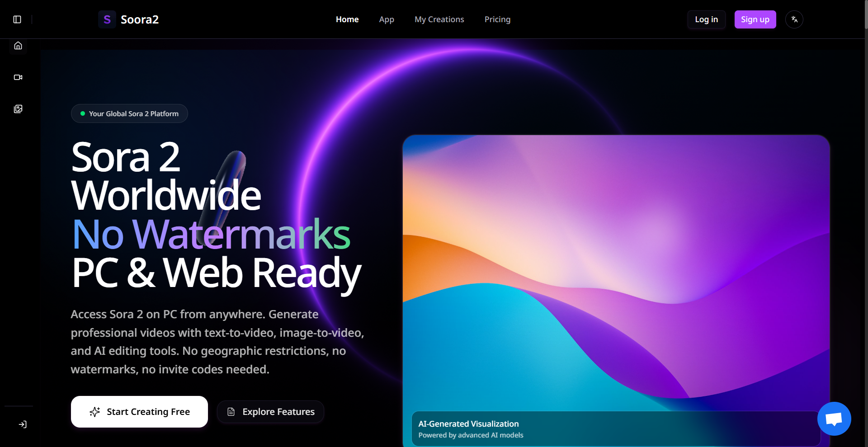This screenshot has width=868, height=447.
Task: Open the Your Global Sora 2 Platform badge
Action: click(x=129, y=113)
